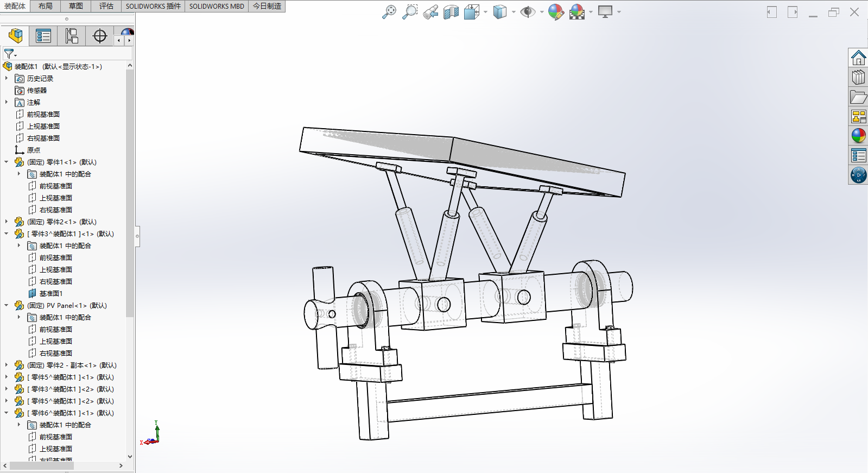Open the View Orientation dropdown arrow

485,12
